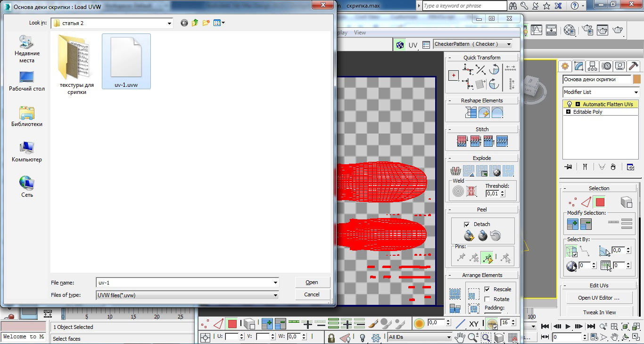Open the View menu in UV editor
644x344 pixels.
point(360,33)
